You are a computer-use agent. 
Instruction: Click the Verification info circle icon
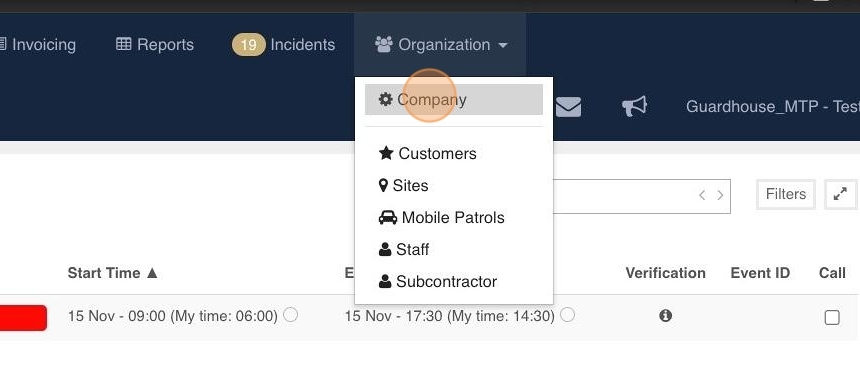click(x=665, y=315)
